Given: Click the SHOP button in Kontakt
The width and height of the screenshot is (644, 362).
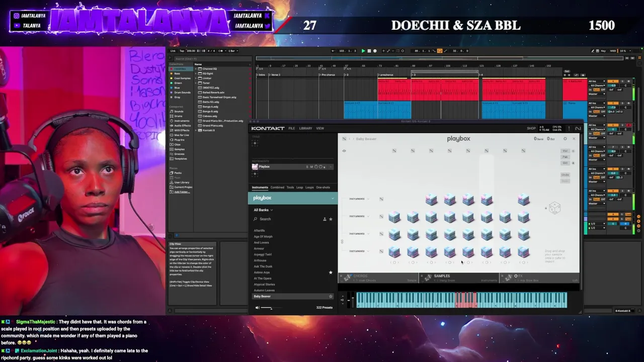Looking at the screenshot, I should pos(531,128).
